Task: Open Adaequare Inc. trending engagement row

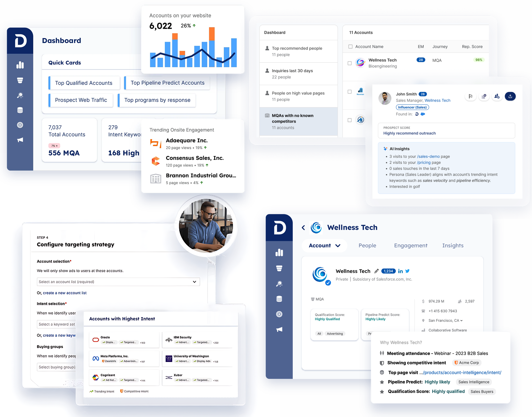Action: pyautogui.click(x=193, y=144)
